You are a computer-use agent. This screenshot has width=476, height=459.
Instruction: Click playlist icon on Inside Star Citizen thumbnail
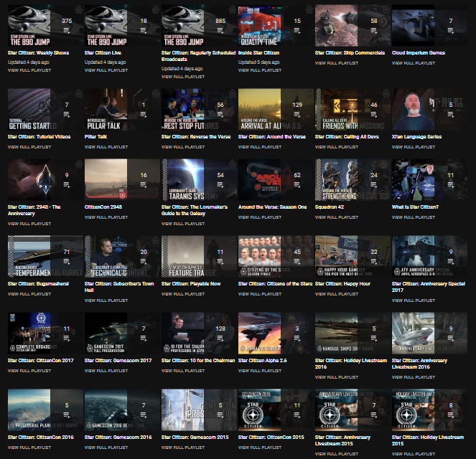(x=297, y=31)
